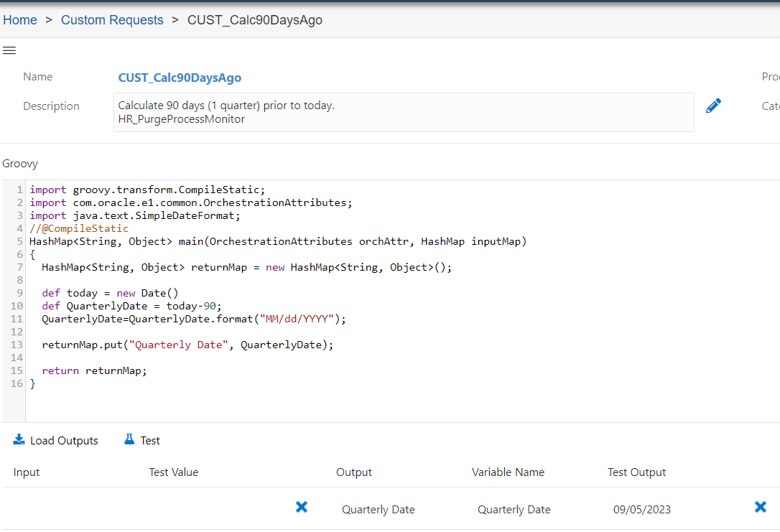Click the "MM/dd/YYYY" format string
The height and width of the screenshot is (532, 780).
pyautogui.click(x=297, y=319)
